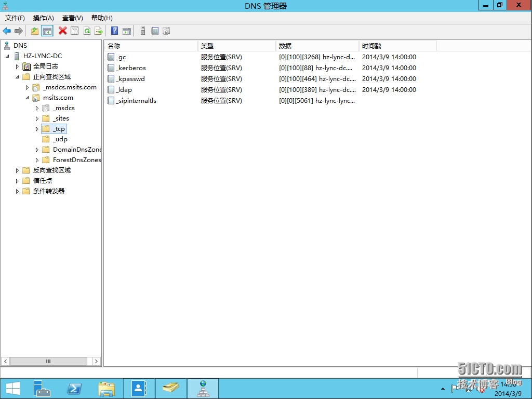Expand the _sites folder
The height and width of the screenshot is (399, 532).
pyautogui.click(x=37, y=119)
